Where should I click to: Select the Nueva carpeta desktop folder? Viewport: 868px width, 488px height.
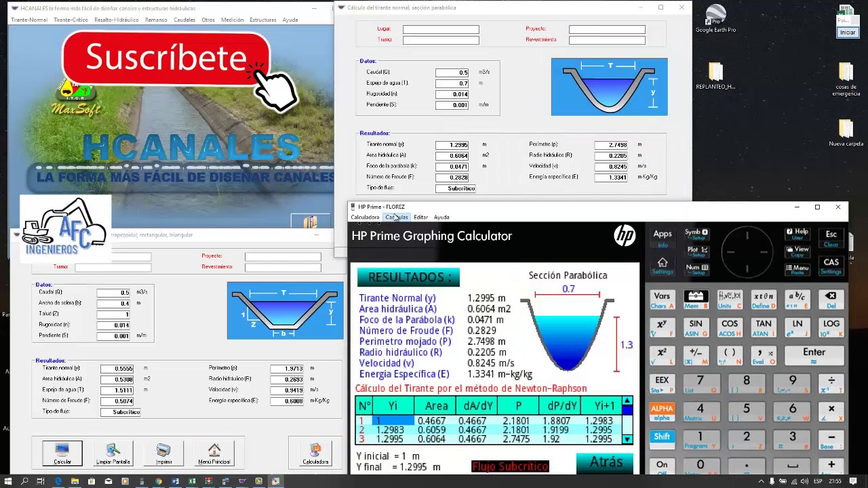[x=846, y=133]
